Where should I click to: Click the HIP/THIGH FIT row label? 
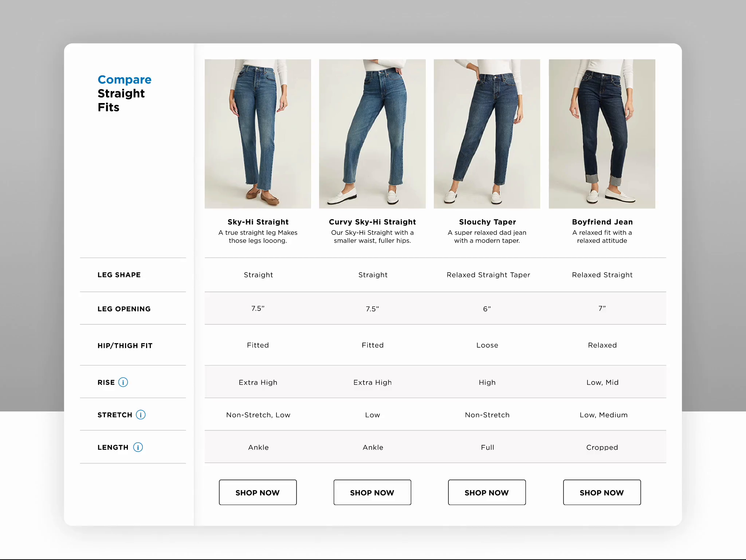[125, 346]
